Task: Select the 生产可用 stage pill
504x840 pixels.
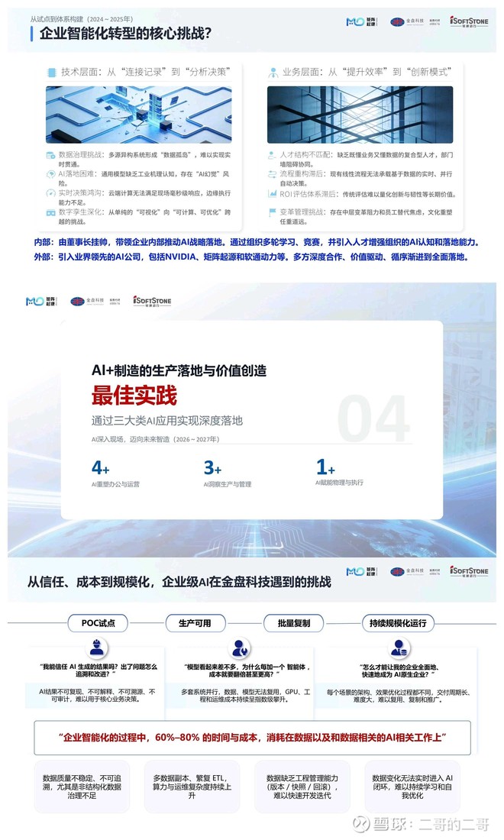Action: tap(195, 623)
